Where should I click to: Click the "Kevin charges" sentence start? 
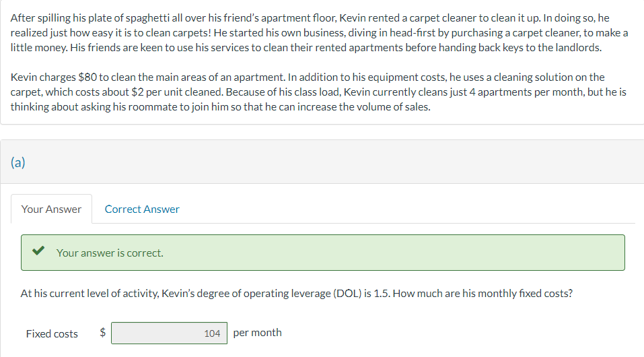coord(42,77)
